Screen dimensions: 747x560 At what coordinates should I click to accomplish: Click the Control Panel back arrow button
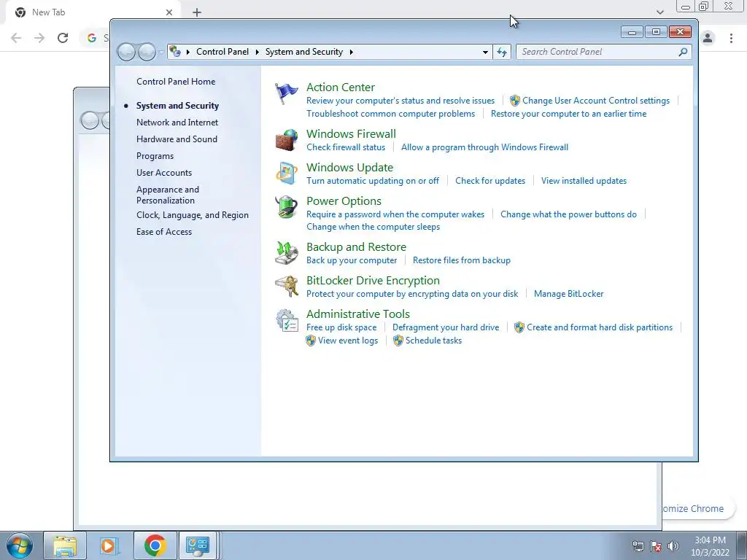(x=127, y=52)
